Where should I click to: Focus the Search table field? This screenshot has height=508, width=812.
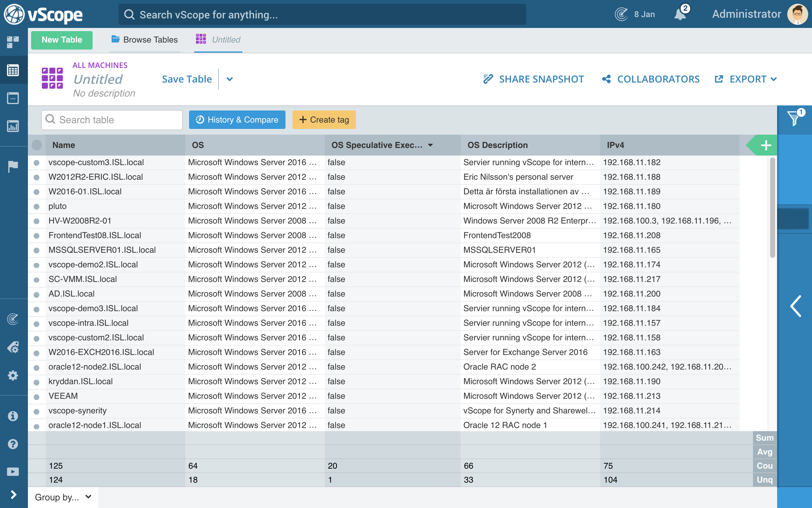(x=112, y=120)
